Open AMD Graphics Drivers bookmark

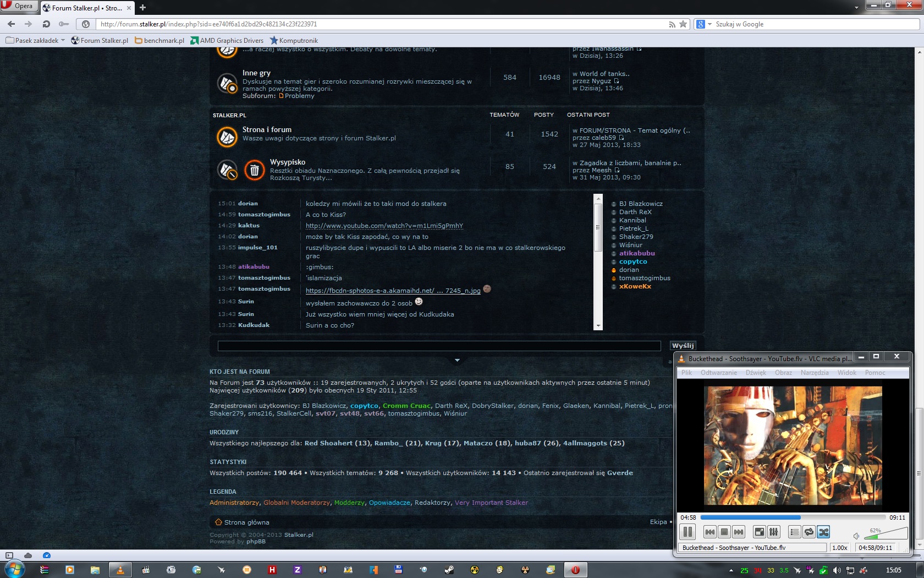pos(227,40)
